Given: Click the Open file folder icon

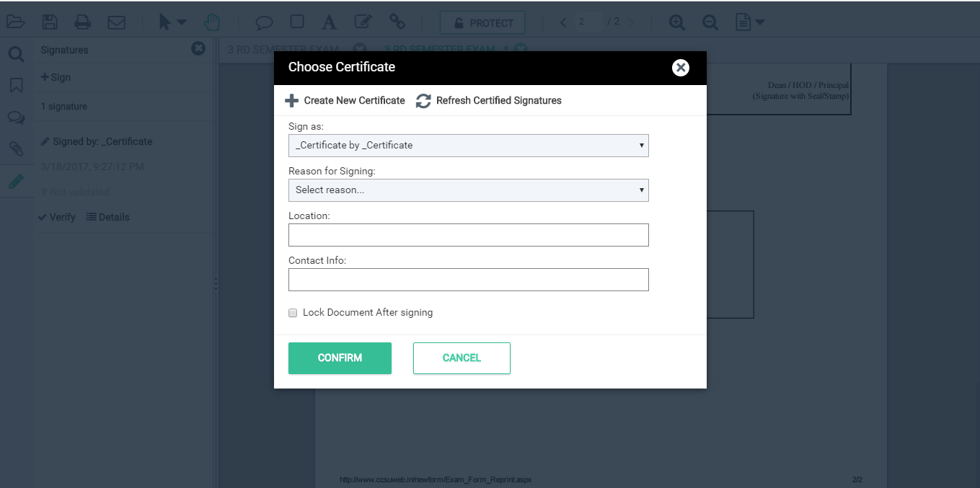Looking at the screenshot, I should [x=15, y=22].
